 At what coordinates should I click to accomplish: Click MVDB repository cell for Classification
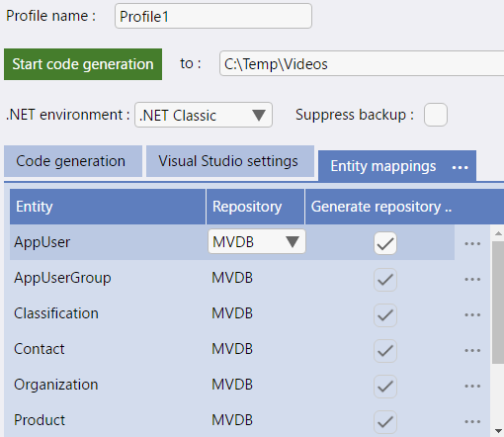click(x=232, y=313)
